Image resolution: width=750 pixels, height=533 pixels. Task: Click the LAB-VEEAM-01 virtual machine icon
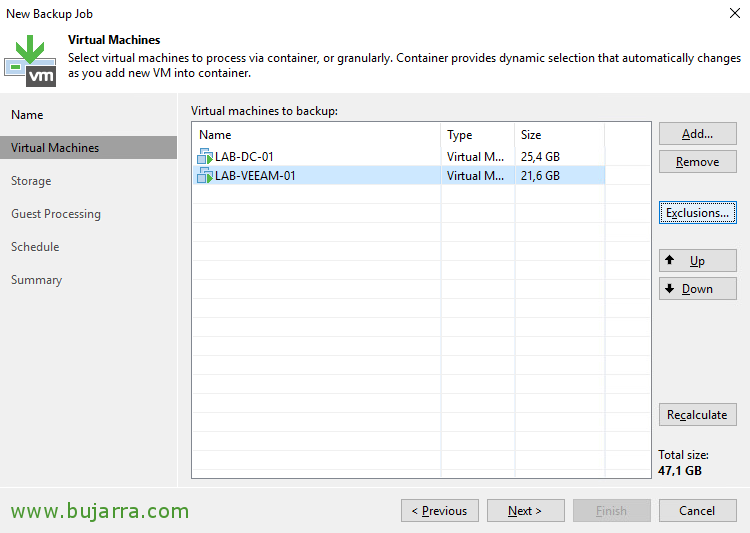(x=205, y=176)
